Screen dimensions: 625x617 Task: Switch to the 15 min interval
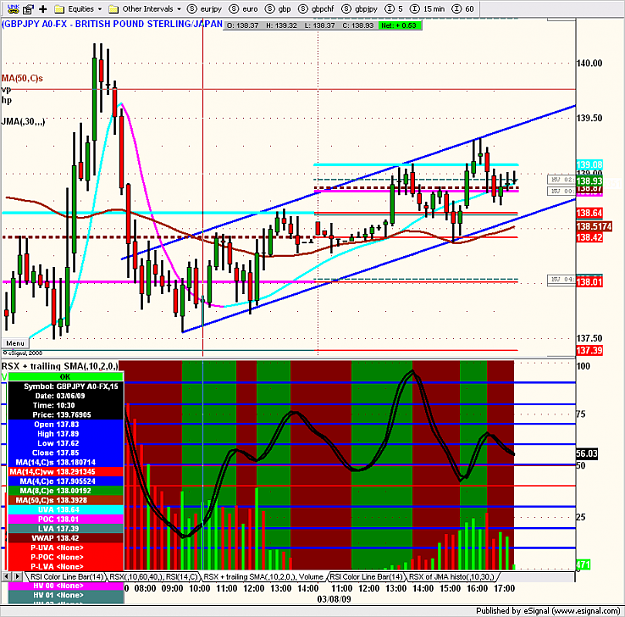pyautogui.click(x=427, y=9)
